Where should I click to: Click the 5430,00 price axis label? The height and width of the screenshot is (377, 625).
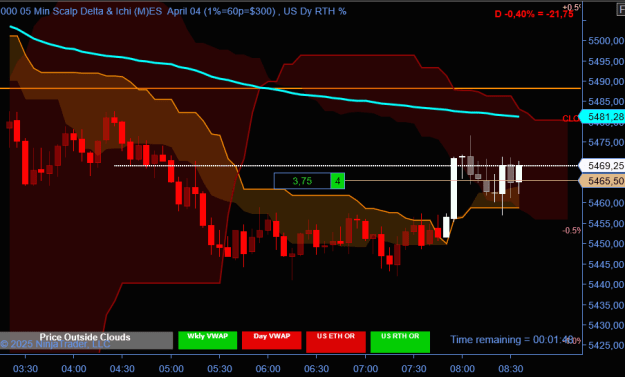tap(606, 325)
